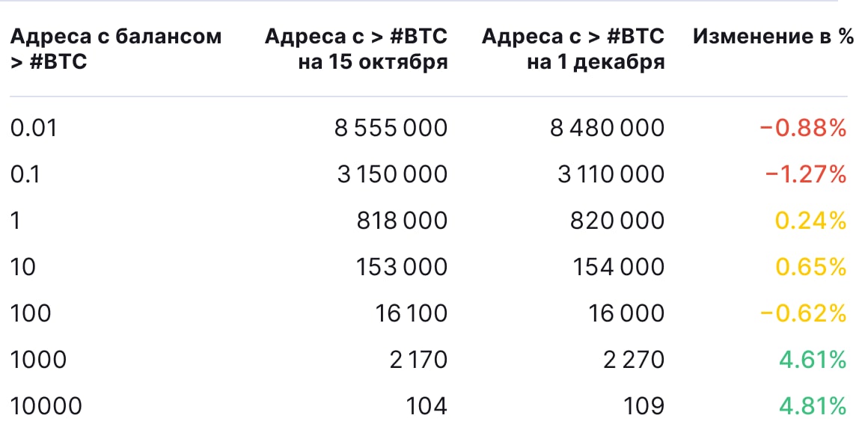This screenshot has height=439, width=868.
Task: Click the yellow 0.24% change value
Action: tap(812, 221)
